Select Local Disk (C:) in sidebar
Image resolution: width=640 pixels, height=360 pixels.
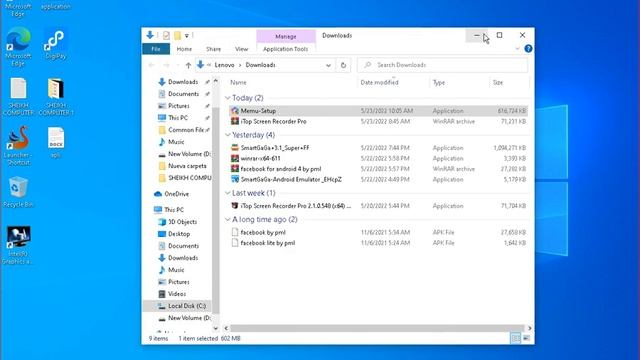click(x=187, y=306)
